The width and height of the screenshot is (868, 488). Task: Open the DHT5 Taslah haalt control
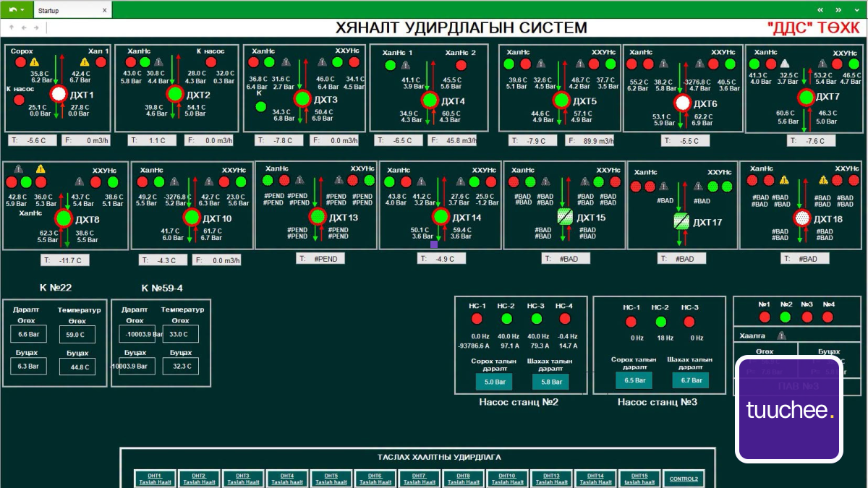[x=331, y=479]
